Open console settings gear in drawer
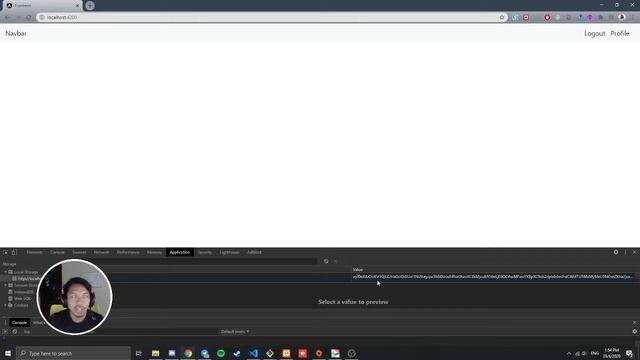Screen dimensions: 640x360 point(634,331)
